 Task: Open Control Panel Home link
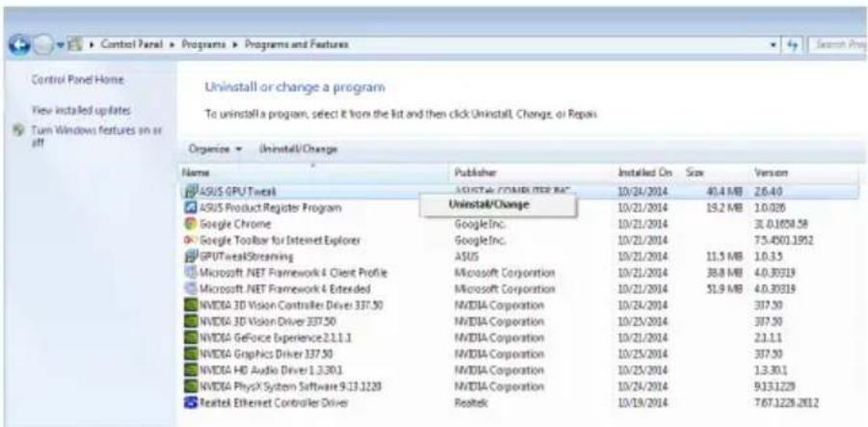tap(77, 80)
